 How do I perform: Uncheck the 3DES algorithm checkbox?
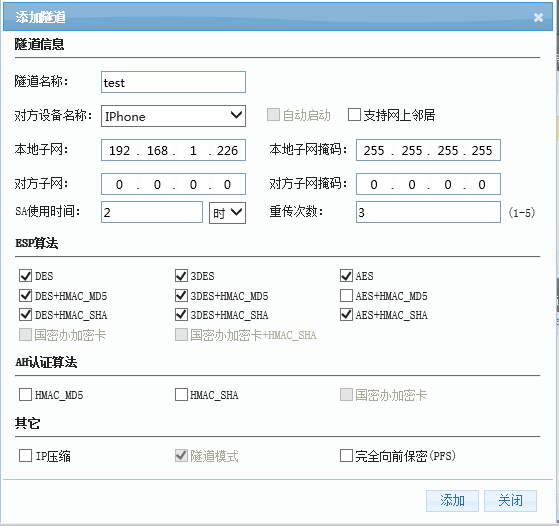181,276
